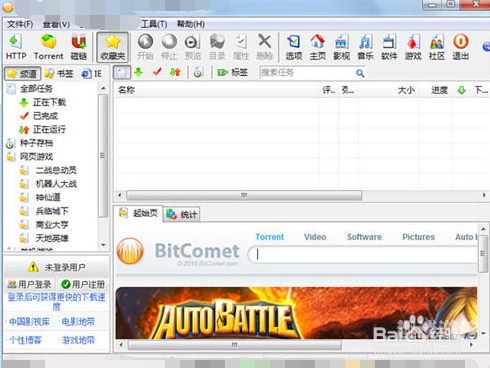Select Torrent Archive (种子存档) in tree
This screenshot has height=368, width=490.
36,143
